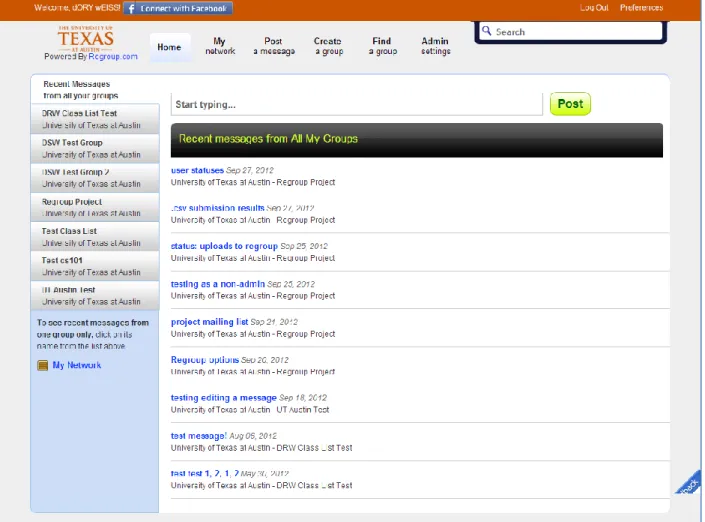Click Recent messages from All My Groups header
The width and height of the screenshot is (705, 522).
coord(416,140)
